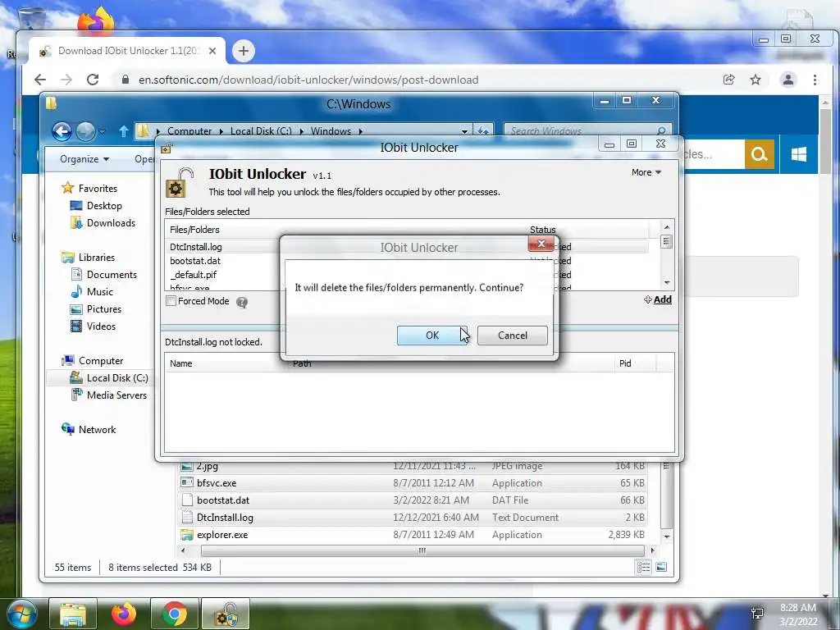Open a new Chrome tab
The height and width of the screenshot is (630, 840).
[243, 51]
